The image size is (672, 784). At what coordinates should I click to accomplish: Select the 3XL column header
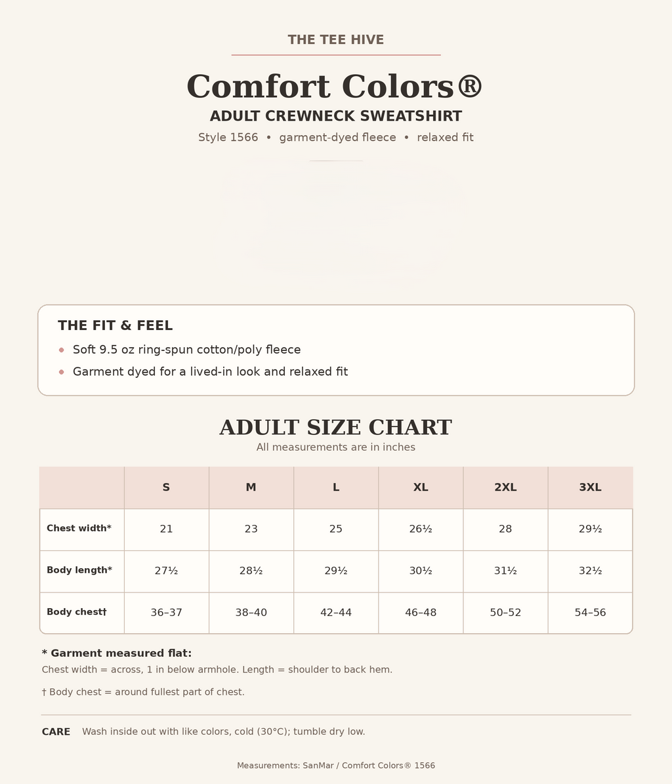591,487
